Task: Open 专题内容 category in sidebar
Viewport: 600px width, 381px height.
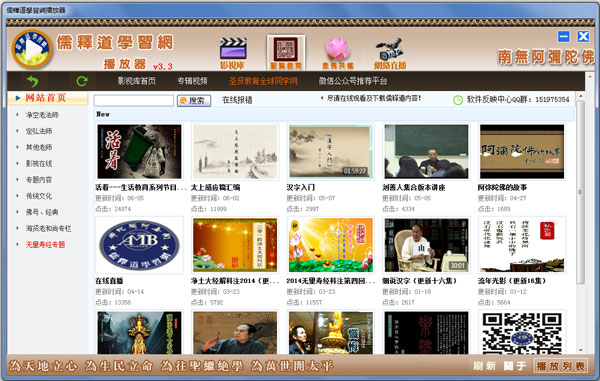Action: (x=39, y=180)
